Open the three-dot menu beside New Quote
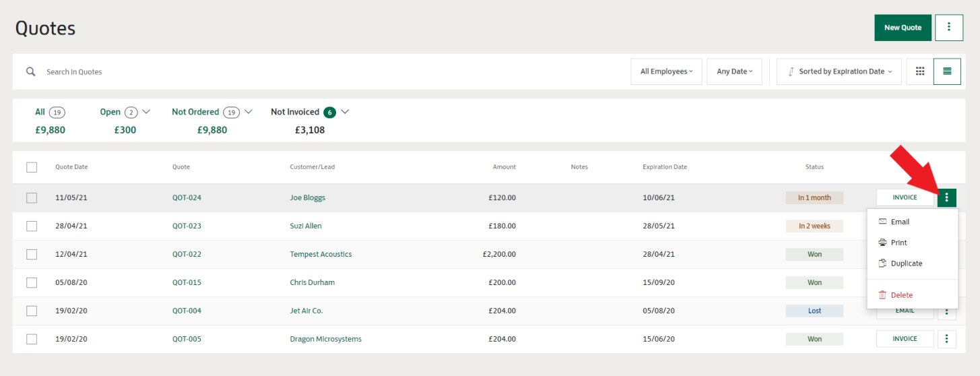The width and height of the screenshot is (980, 376). coord(949,28)
